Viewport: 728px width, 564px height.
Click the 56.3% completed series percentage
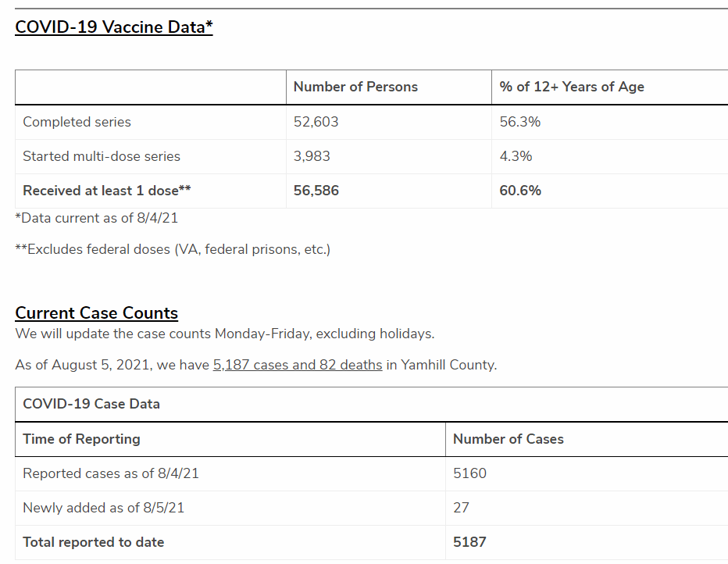(520, 122)
